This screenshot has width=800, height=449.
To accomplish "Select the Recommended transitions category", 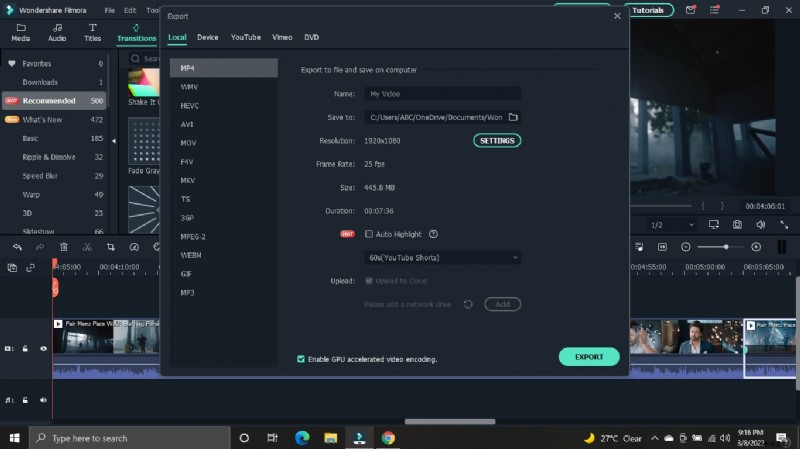I will tap(54, 101).
